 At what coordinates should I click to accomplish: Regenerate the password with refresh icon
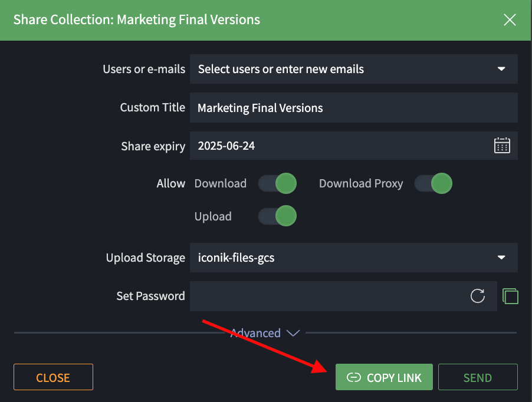point(477,296)
